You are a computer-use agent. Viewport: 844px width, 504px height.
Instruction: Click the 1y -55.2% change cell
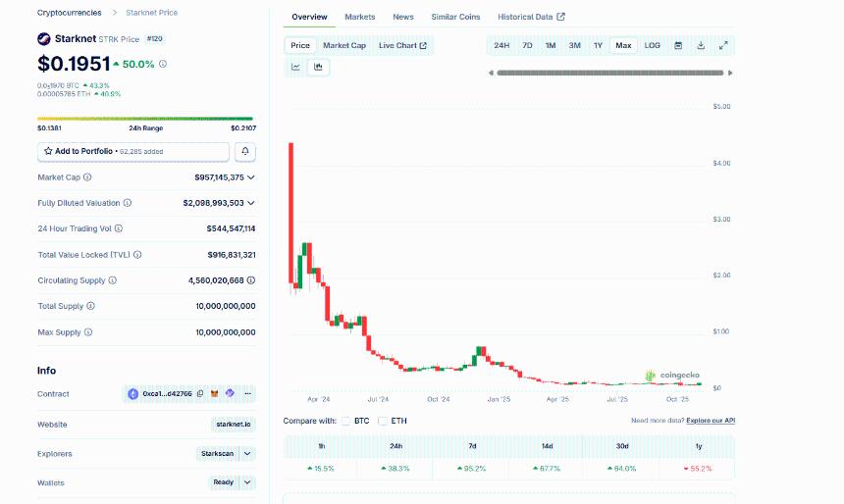[x=698, y=469]
